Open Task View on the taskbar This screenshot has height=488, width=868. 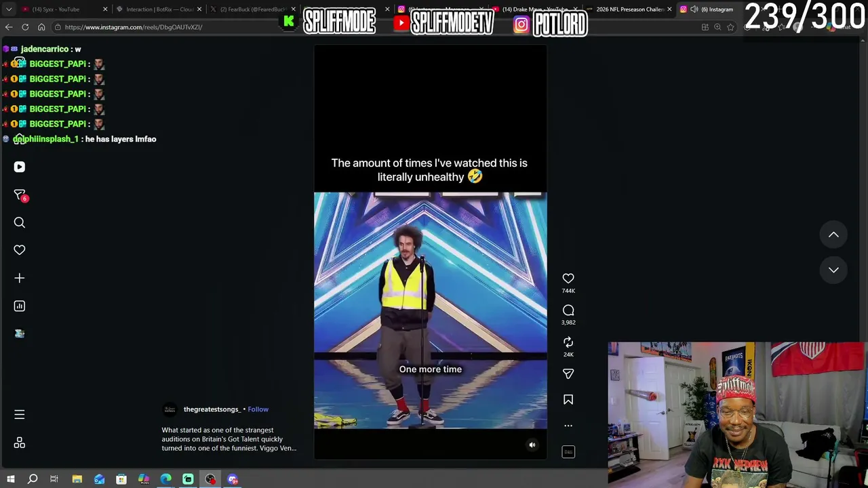tap(54, 480)
